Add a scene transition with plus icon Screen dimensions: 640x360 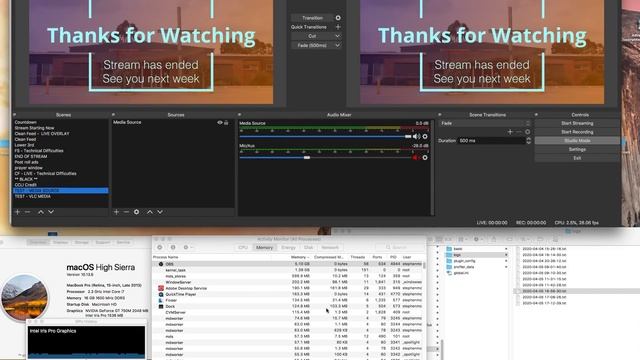[x=510, y=132]
